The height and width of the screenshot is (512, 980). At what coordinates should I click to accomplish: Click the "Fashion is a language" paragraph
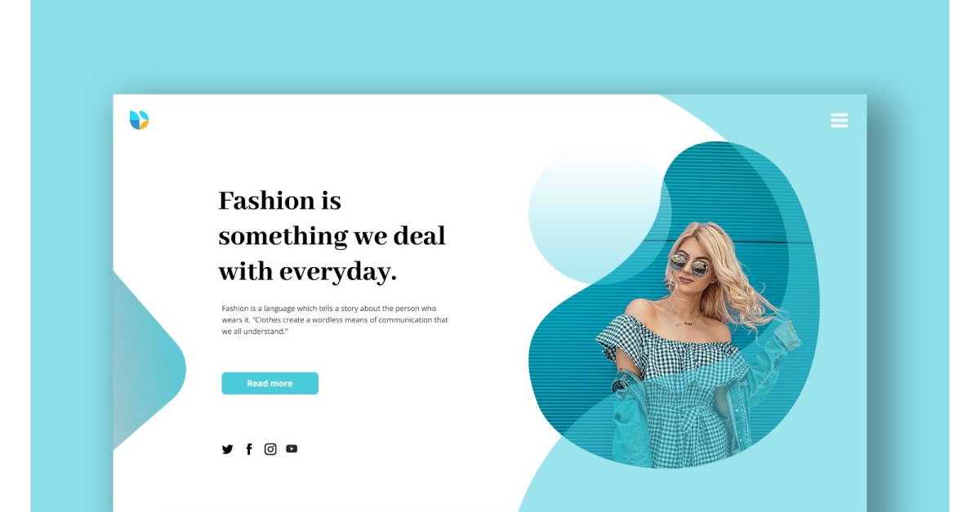click(335, 320)
